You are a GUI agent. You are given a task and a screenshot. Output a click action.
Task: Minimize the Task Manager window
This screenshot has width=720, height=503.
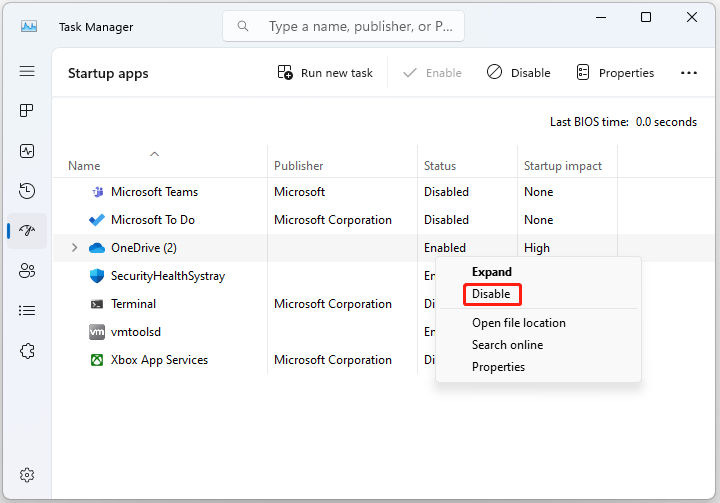(x=601, y=17)
